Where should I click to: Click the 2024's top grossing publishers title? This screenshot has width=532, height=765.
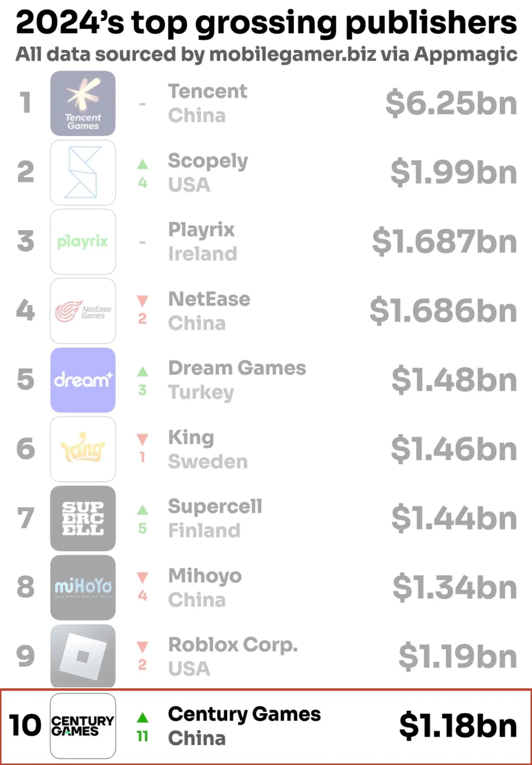[x=266, y=24]
